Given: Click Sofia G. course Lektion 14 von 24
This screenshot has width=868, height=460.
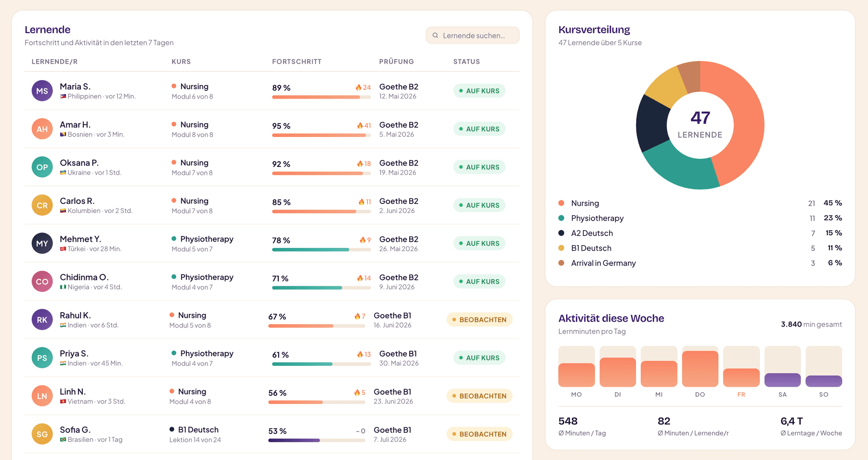Looking at the screenshot, I should 195,440.
